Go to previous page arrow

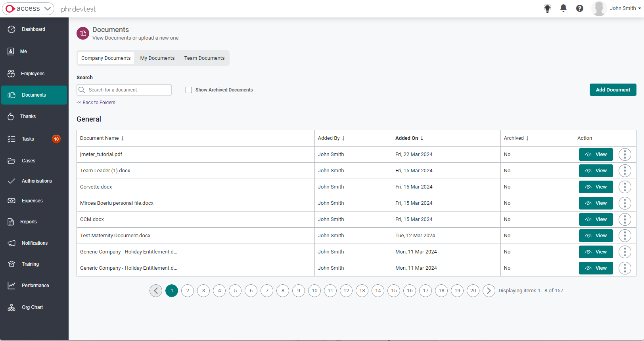(x=156, y=291)
